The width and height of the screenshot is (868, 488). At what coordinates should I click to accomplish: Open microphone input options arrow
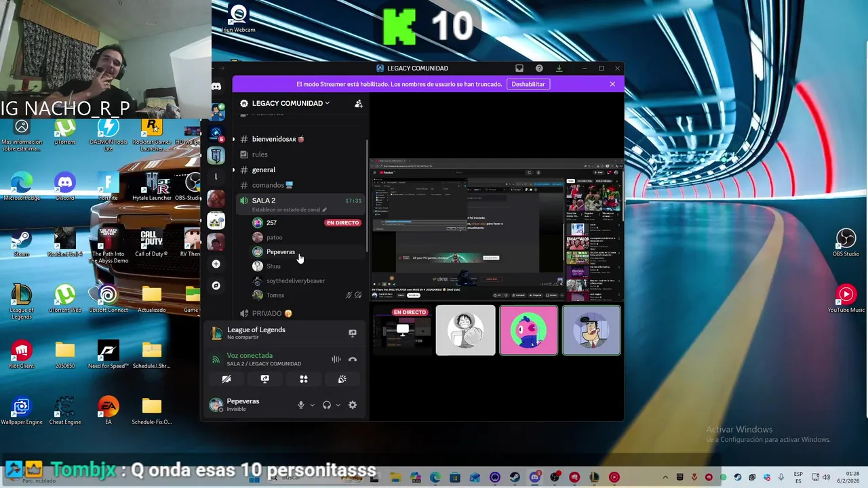(x=312, y=405)
